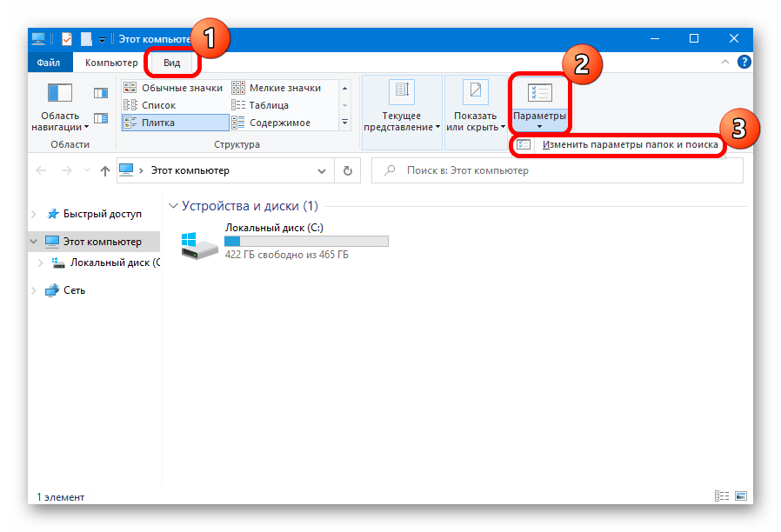Expand Быстрый доступ in navigation tree
The height and width of the screenshot is (532, 781).
[x=34, y=214]
